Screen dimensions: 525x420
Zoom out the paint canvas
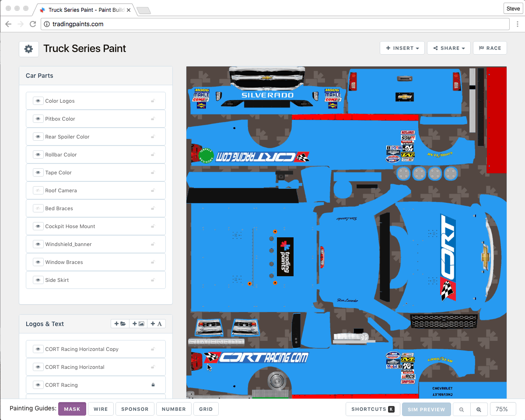tap(462, 410)
